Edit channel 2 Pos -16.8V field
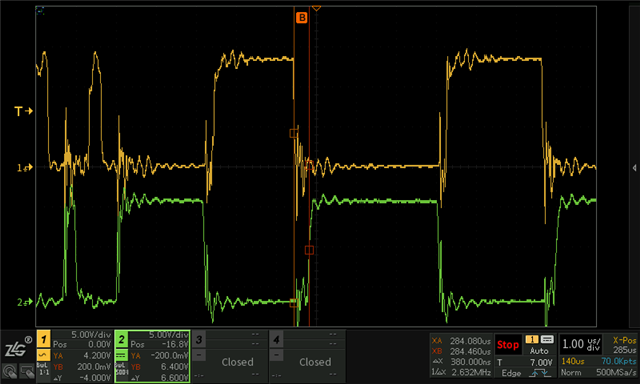 click(x=159, y=345)
